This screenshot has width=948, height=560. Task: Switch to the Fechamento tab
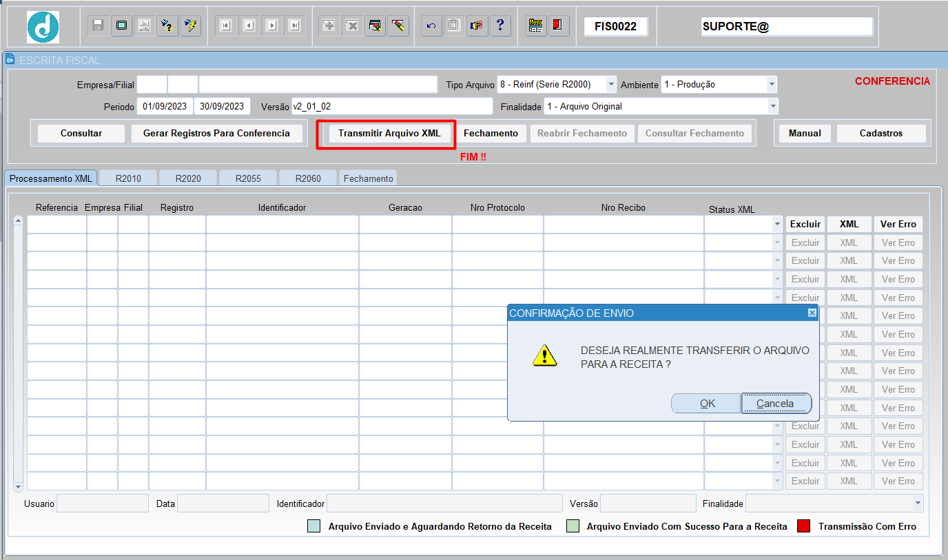pyautogui.click(x=368, y=178)
